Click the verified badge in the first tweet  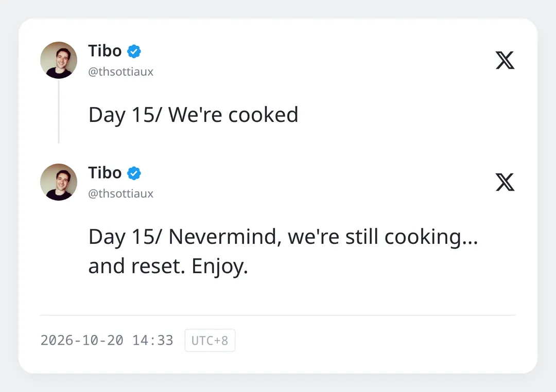[134, 51]
